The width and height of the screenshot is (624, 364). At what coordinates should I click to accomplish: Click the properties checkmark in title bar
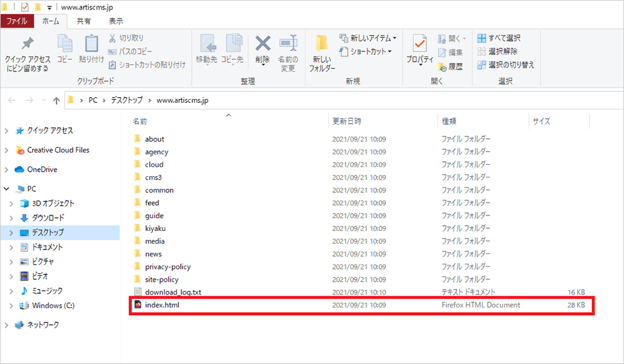click(x=24, y=7)
